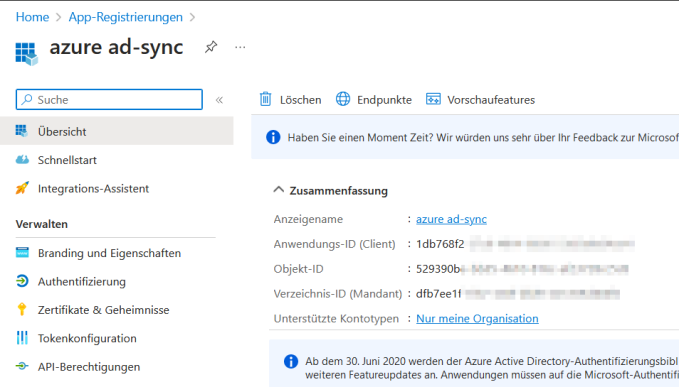Open Branding und Eigenschaften

click(109, 253)
